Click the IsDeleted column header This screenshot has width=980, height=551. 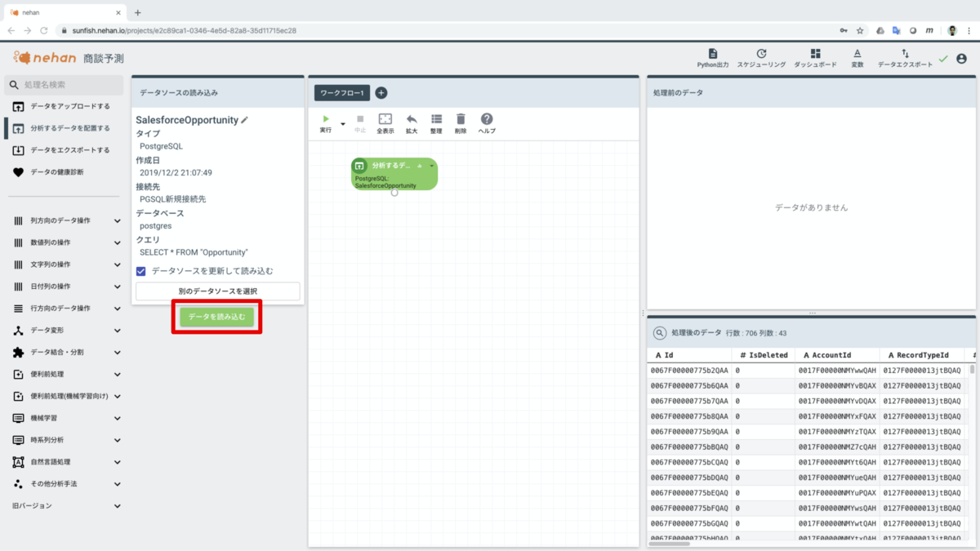click(764, 355)
